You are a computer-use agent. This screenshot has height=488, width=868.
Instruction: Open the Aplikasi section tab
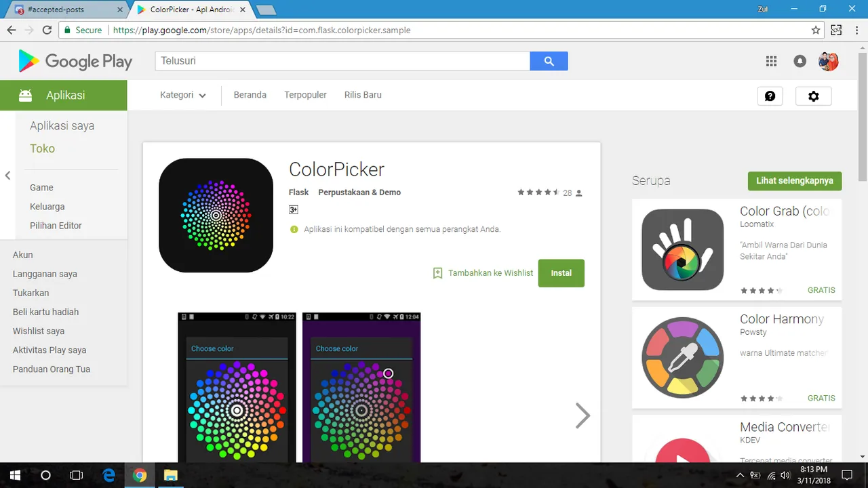click(64, 95)
